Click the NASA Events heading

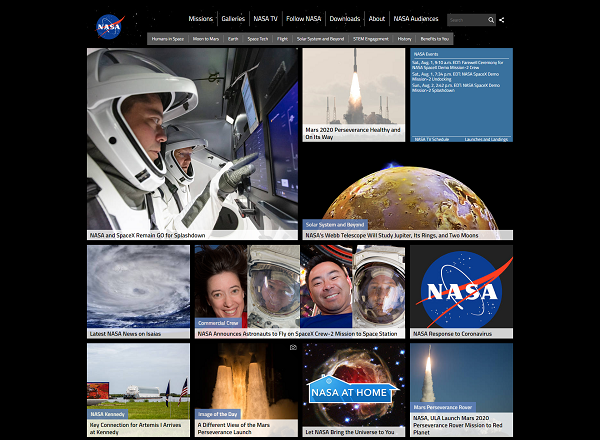click(x=426, y=54)
